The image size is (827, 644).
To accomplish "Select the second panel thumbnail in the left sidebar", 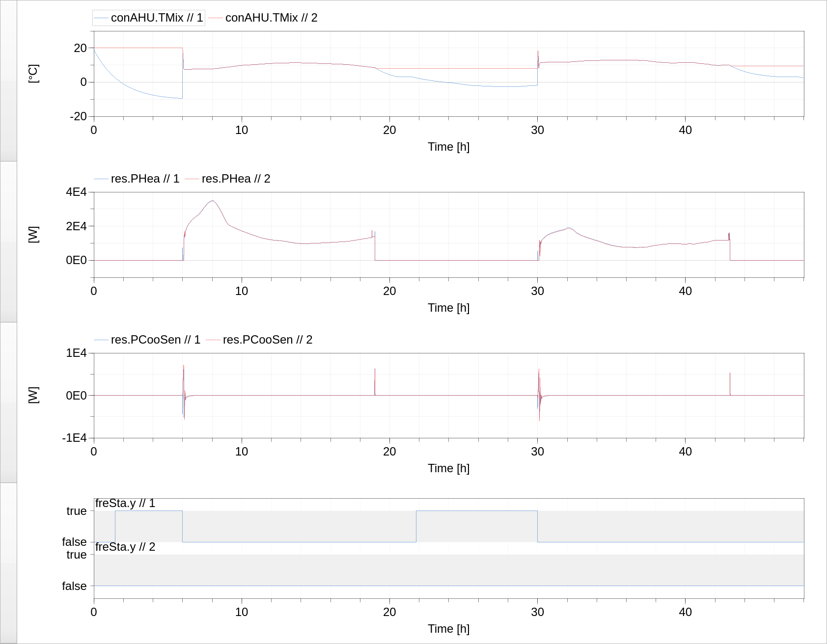I will (x=7, y=241).
